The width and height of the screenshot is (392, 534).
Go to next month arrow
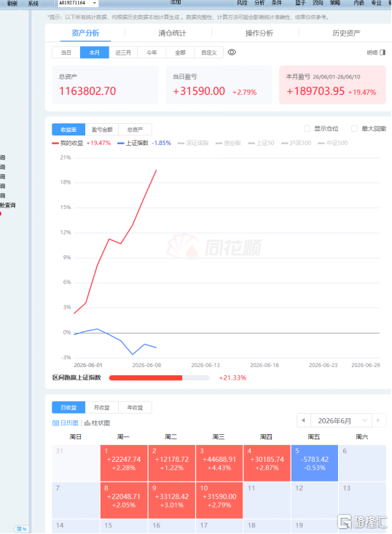click(378, 420)
